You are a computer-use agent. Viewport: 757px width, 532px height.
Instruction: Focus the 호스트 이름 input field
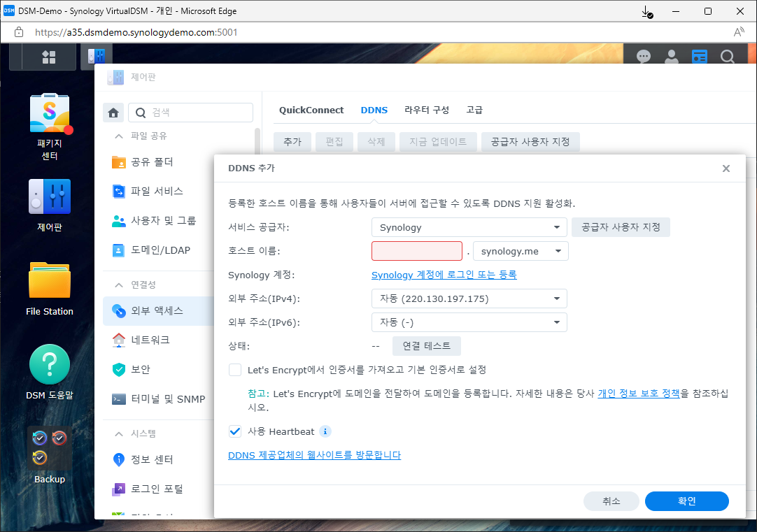[x=417, y=251]
